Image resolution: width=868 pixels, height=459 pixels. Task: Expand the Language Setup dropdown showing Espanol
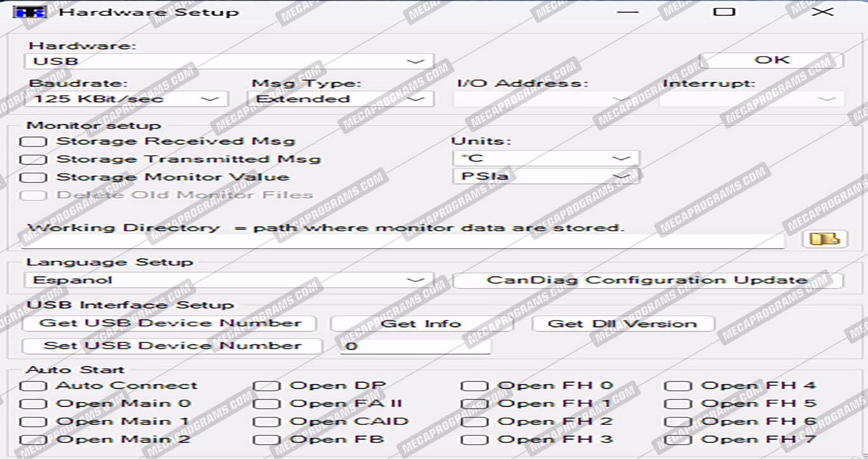click(x=229, y=280)
